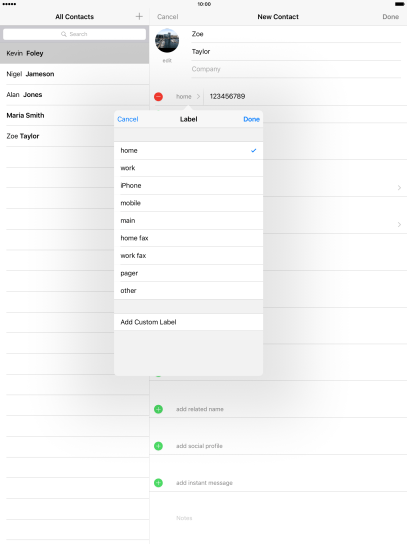Remove phone number with red minus icon

tap(158, 96)
